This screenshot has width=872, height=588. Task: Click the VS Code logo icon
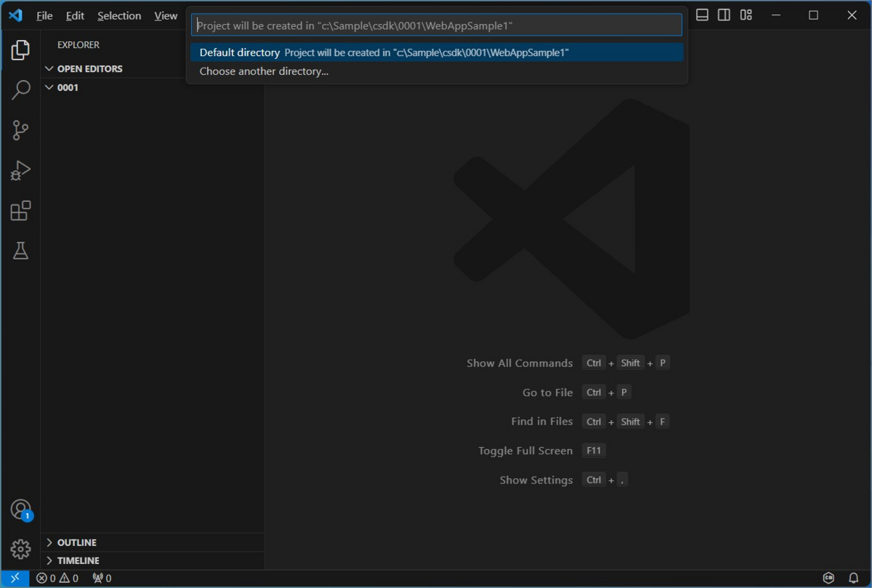(x=15, y=15)
